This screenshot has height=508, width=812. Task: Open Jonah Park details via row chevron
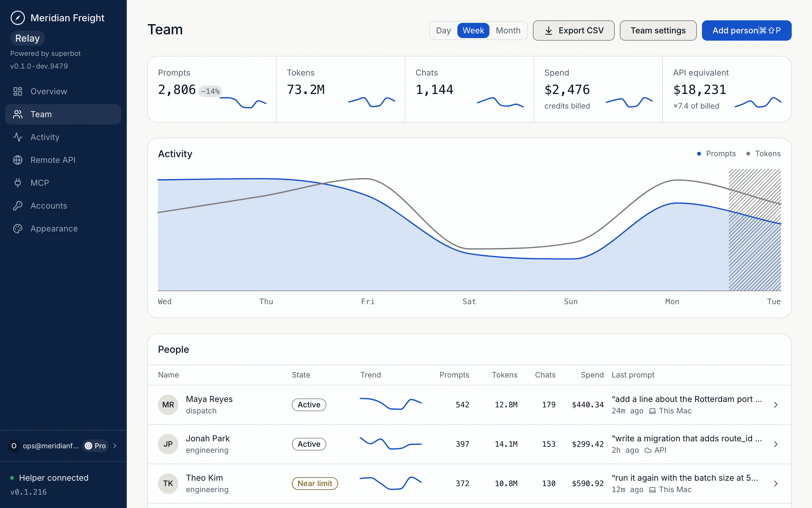pyautogui.click(x=776, y=444)
